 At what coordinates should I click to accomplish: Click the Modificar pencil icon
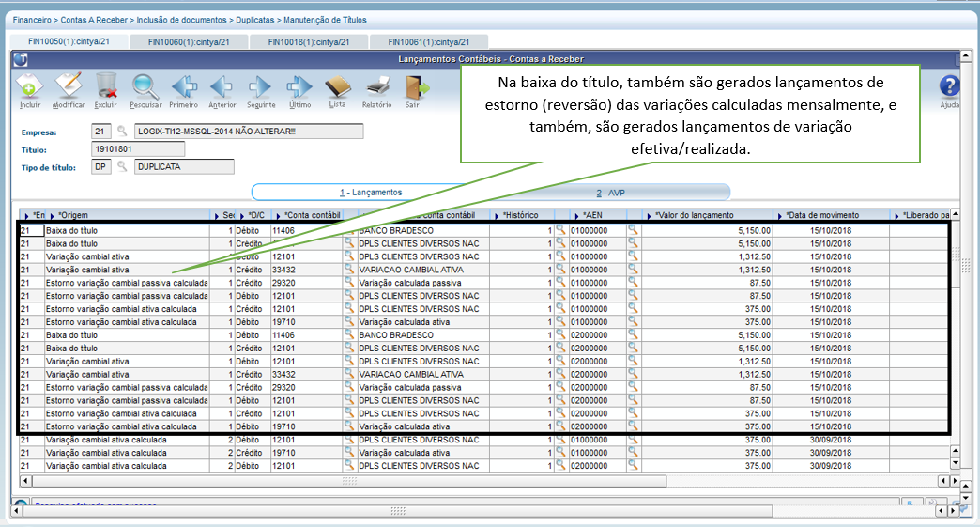(x=69, y=86)
